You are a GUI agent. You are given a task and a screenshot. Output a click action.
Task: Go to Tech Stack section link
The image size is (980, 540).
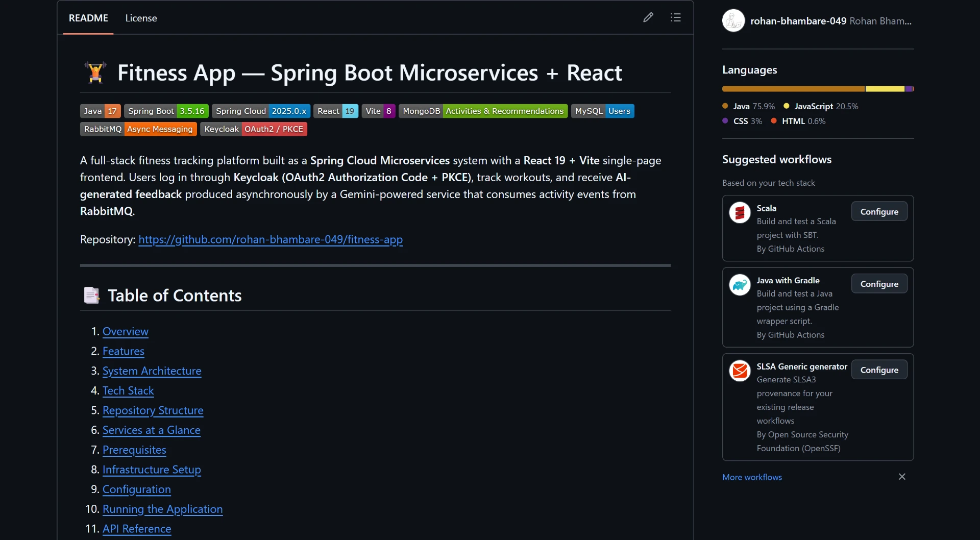[128, 391]
